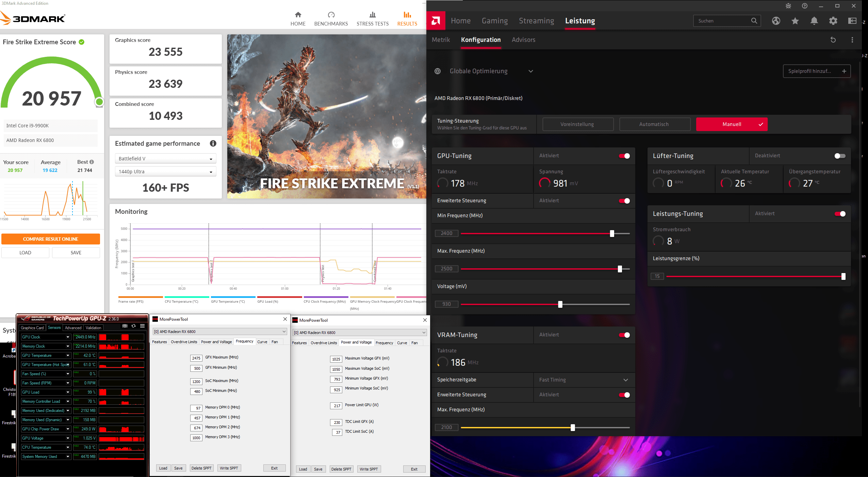Select the Voreinstellung tuning option

coord(578,124)
